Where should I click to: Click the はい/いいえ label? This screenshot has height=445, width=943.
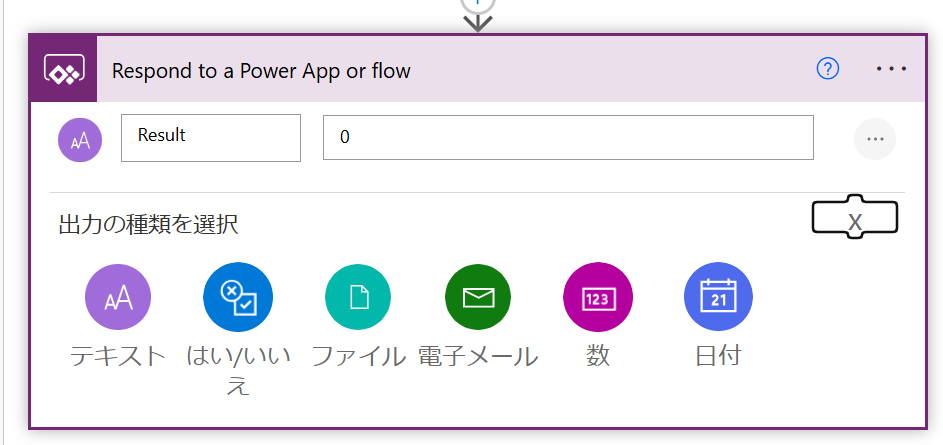tap(238, 371)
